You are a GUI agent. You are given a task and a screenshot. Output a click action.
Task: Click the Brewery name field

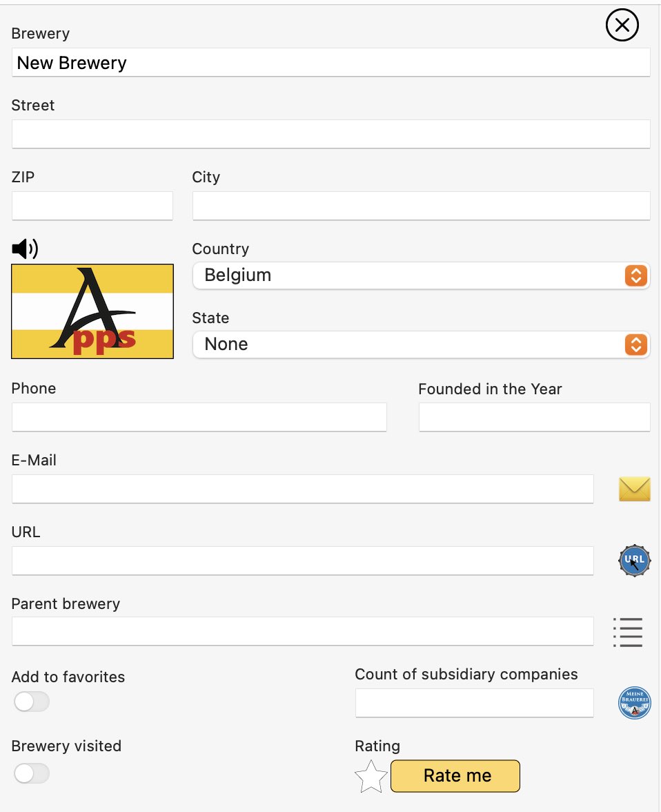pos(330,63)
